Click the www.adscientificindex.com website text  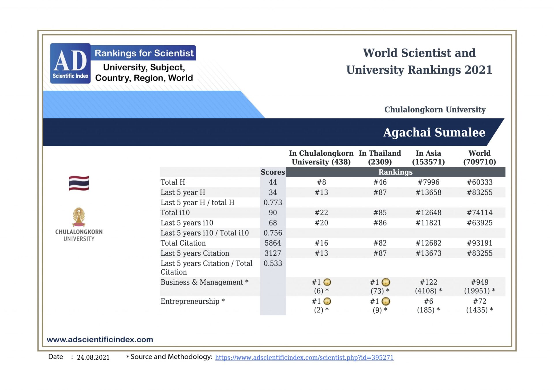tap(100, 339)
